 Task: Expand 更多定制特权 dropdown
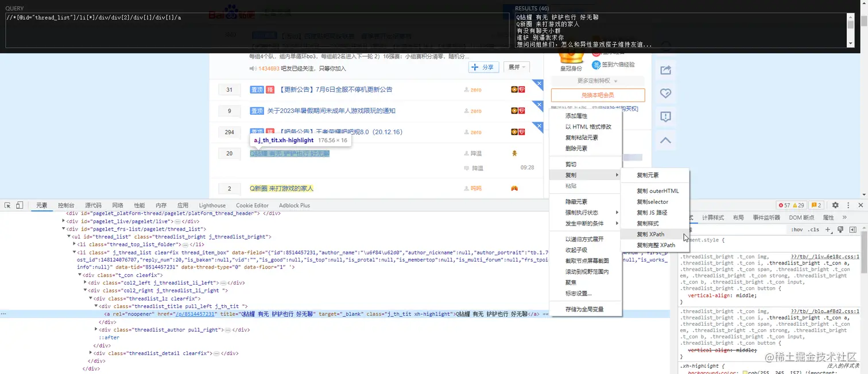598,81
